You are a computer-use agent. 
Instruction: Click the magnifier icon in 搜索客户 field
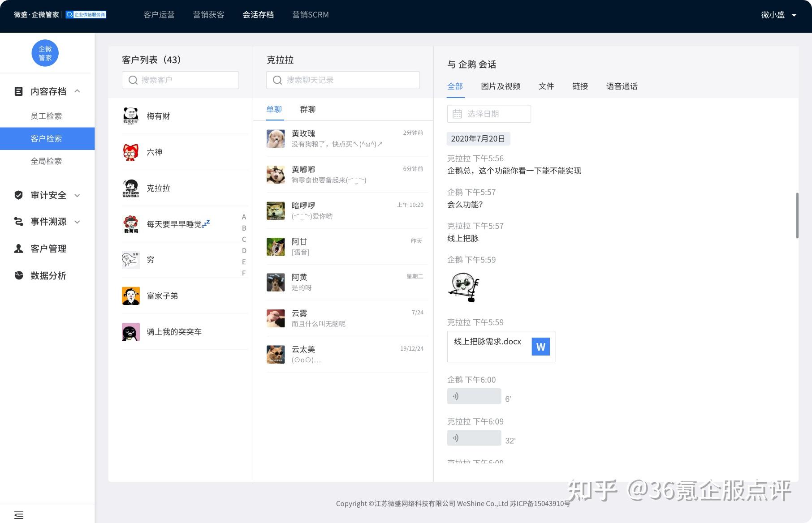pos(133,80)
